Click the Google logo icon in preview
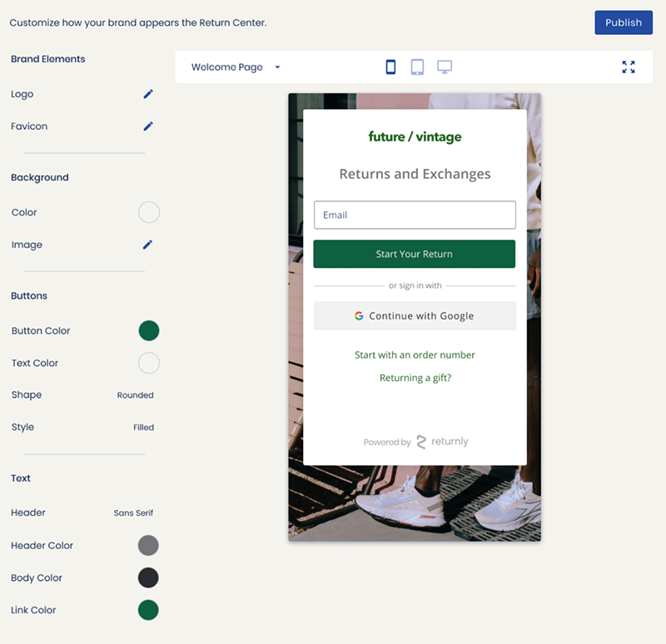The image size is (666, 644). (359, 316)
